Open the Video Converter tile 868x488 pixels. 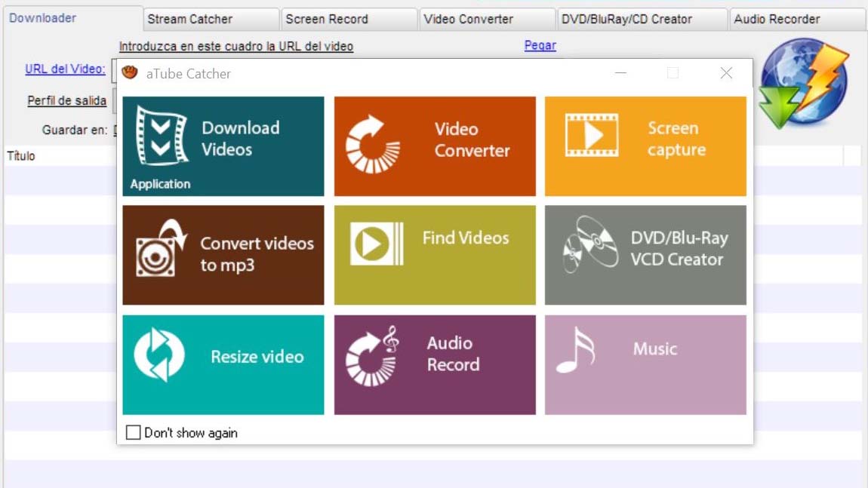pos(435,146)
